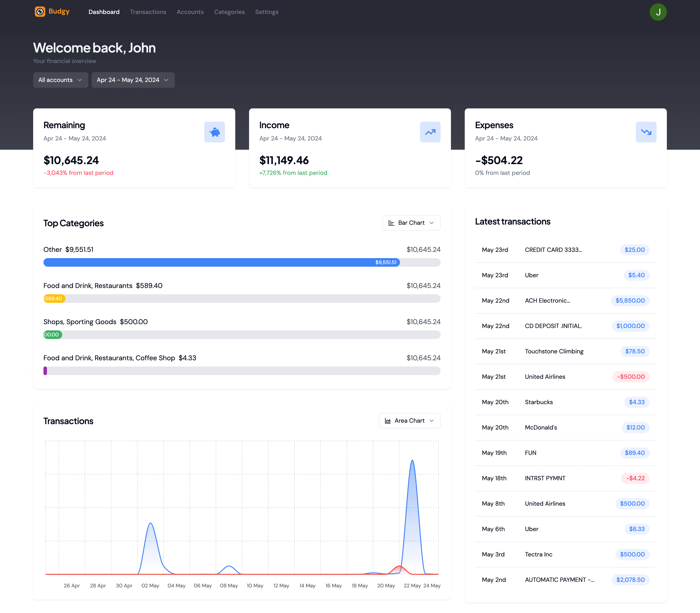Click the $6.33 Uber amount badge
The height and width of the screenshot is (613, 700).
pyautogui.click(x=637, y=529)
